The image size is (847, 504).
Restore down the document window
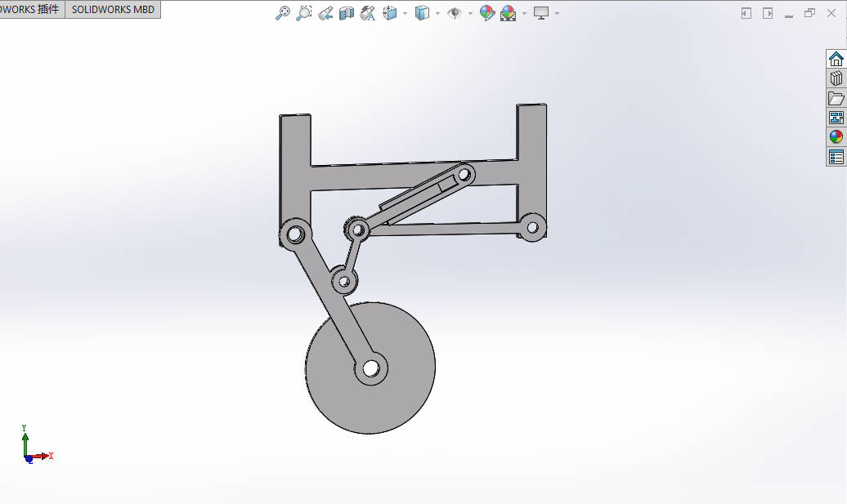(x=809, y=13)
